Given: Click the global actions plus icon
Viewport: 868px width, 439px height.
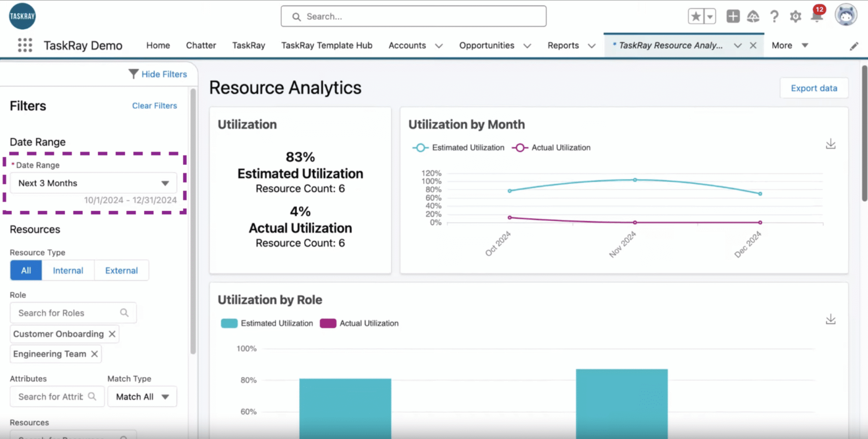Looking at the screenshot, I should (x=733, y=16).
